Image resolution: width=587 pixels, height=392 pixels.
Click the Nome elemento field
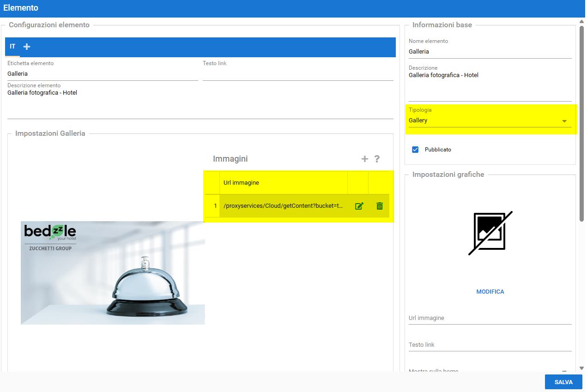point(490,52)
